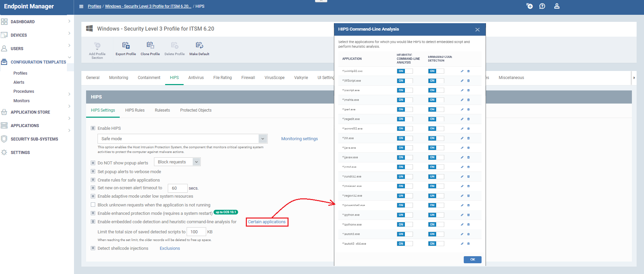Toggle Set popup alerts to verbose mode
This screenshot has height=274, width=644.
93,171
